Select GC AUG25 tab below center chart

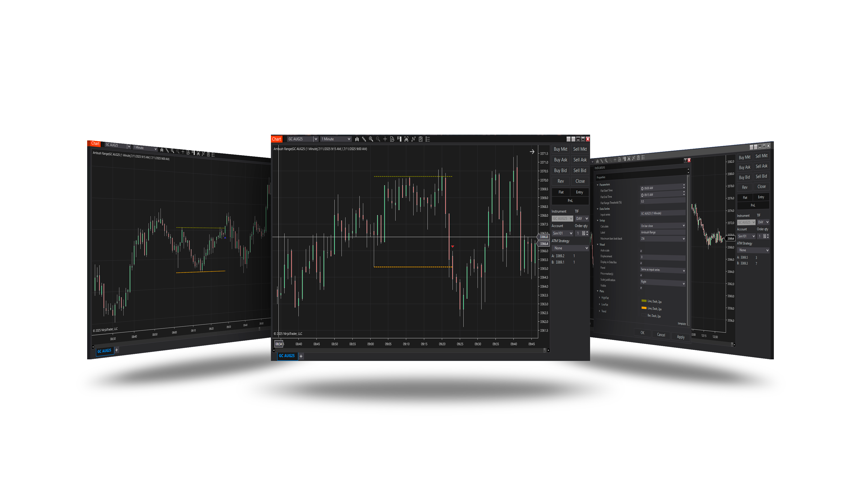287,356
